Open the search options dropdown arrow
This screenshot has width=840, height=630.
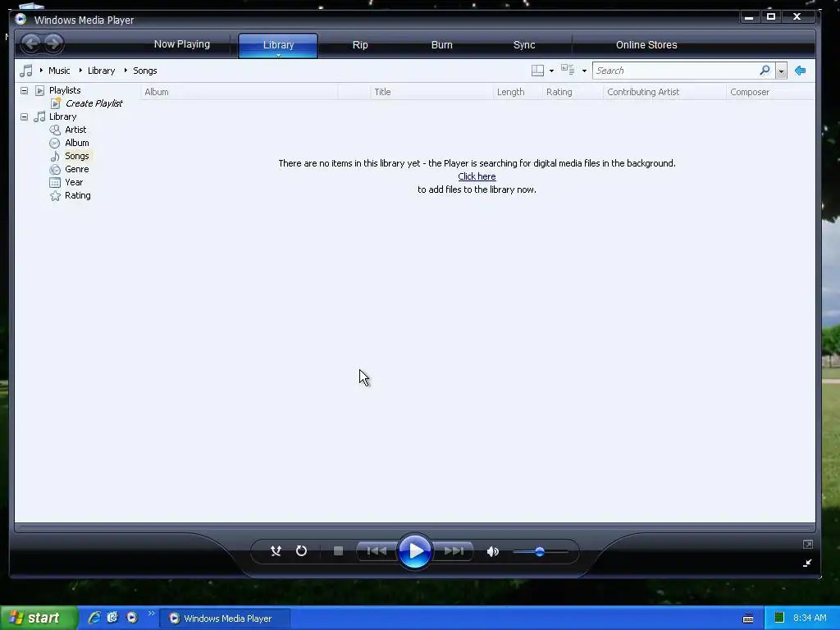click(x=781, y=71)
